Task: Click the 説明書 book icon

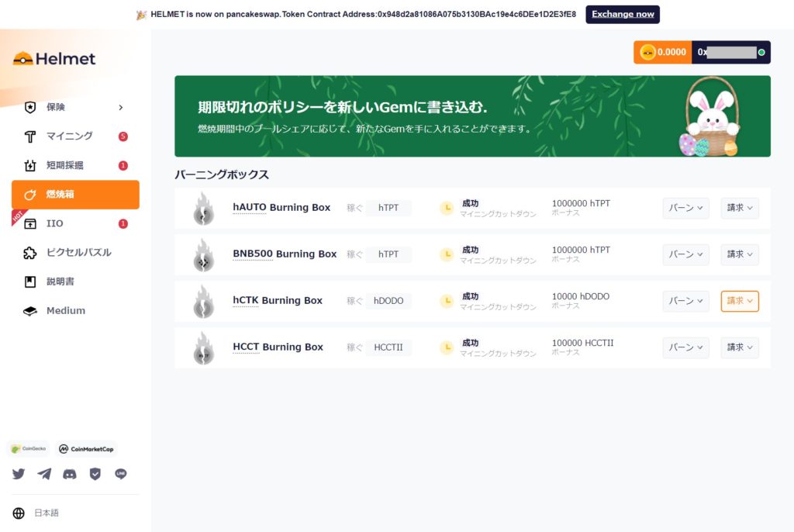Action: click(30, 282)
